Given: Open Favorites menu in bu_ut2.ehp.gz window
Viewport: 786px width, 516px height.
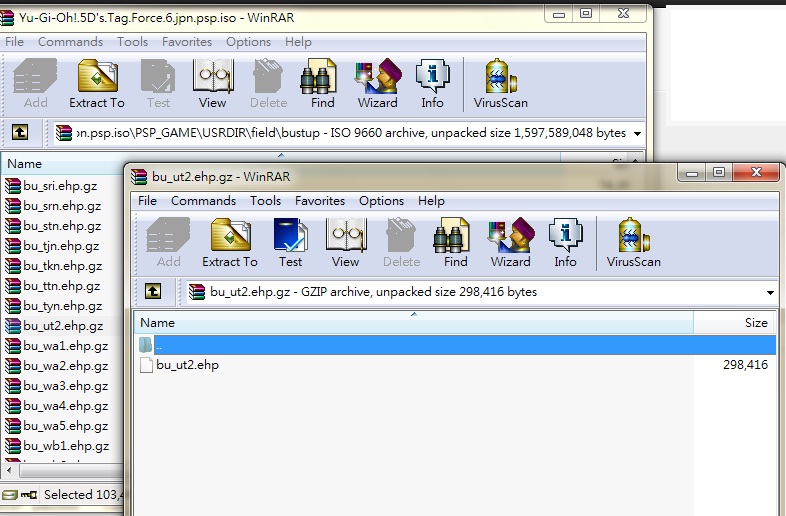Looking at the screenshot, I should point(320,201).
